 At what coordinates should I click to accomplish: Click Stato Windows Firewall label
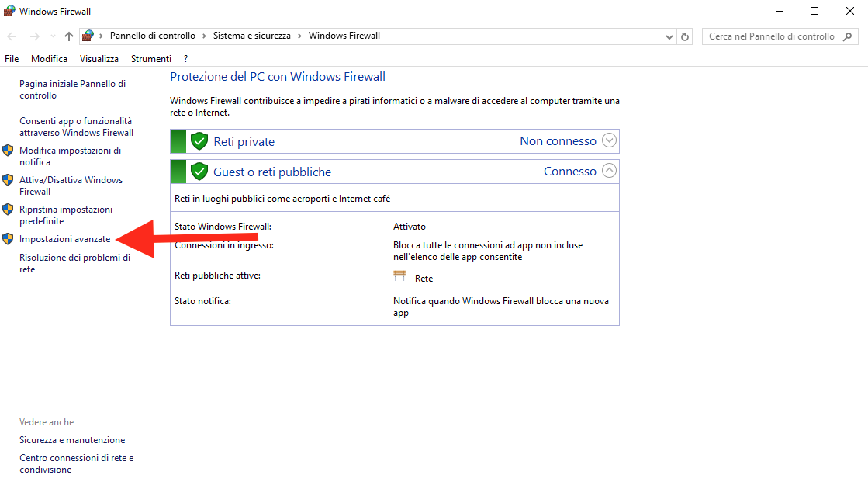[x=223, y=227]
